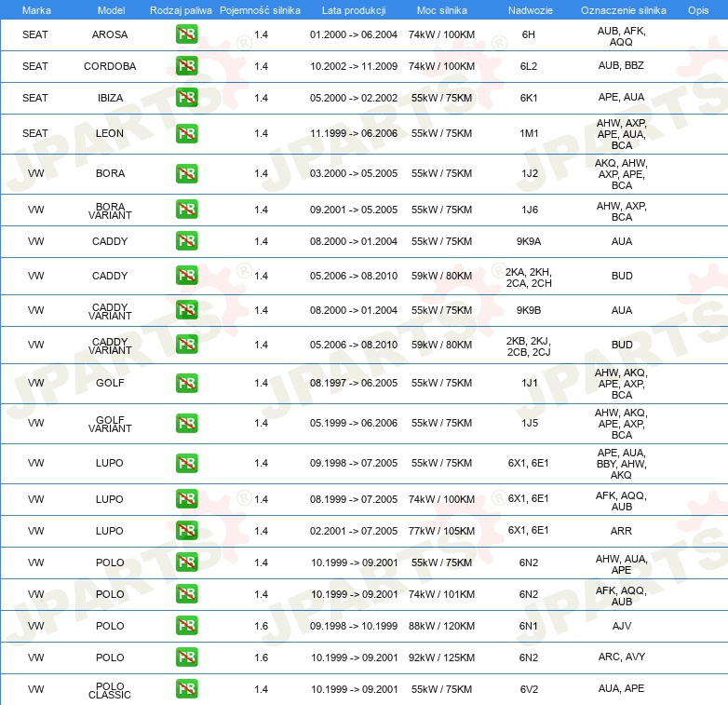Click the Opis column header

pyautogui.click(x=698, y=10)
